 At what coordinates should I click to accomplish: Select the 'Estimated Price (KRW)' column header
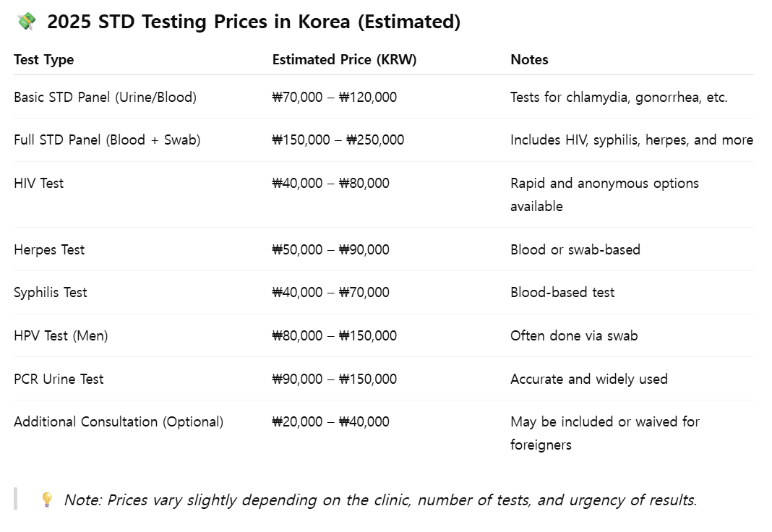tap(345, 59)
